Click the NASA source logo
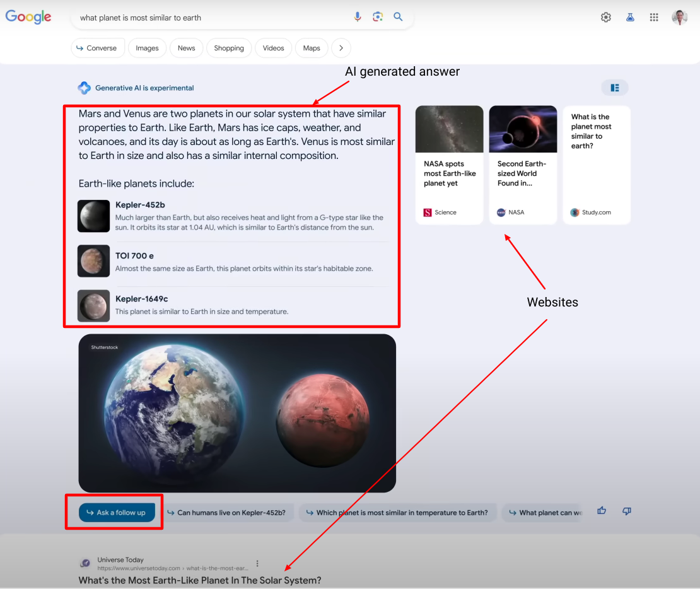Screen dimensions: 700x589 coord(501,213)
